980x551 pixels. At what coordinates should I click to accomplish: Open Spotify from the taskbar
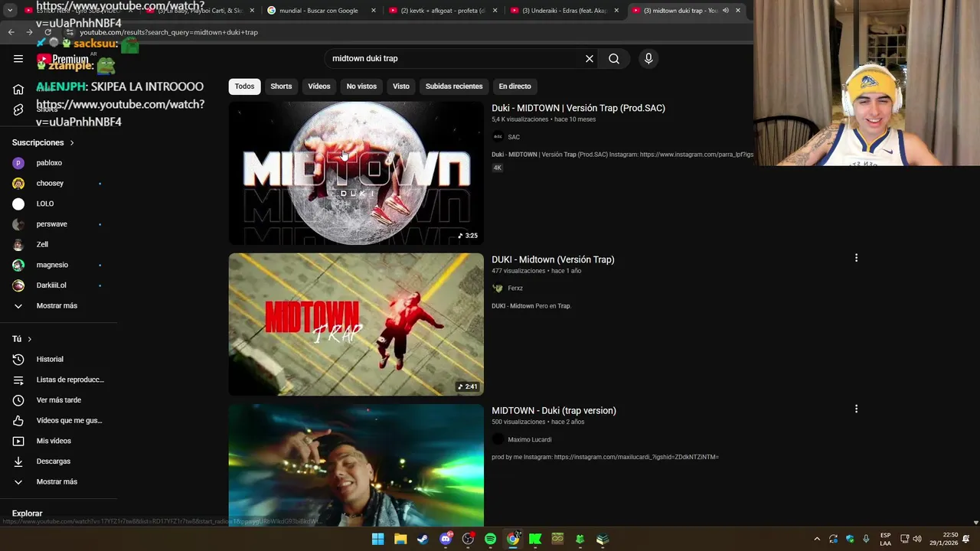click(x=490, y=539)
